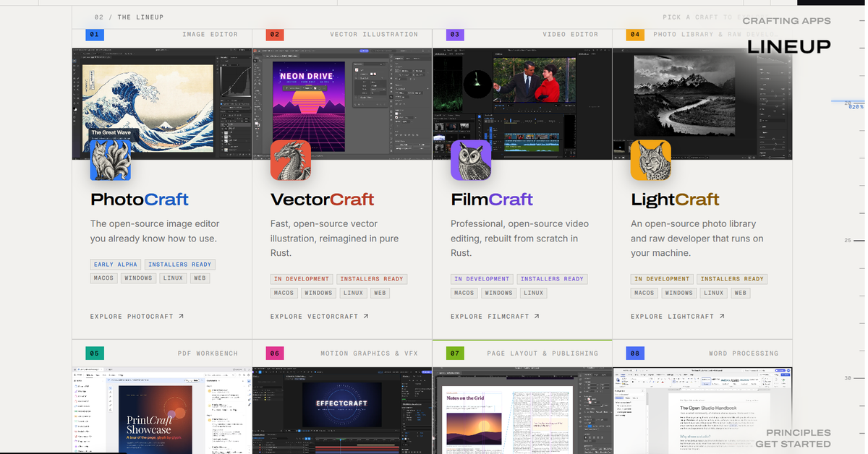Viewport: 868px width, 454px height.
Task: Click PhotoCraft's Installers Ready tag
Action: 180,265
